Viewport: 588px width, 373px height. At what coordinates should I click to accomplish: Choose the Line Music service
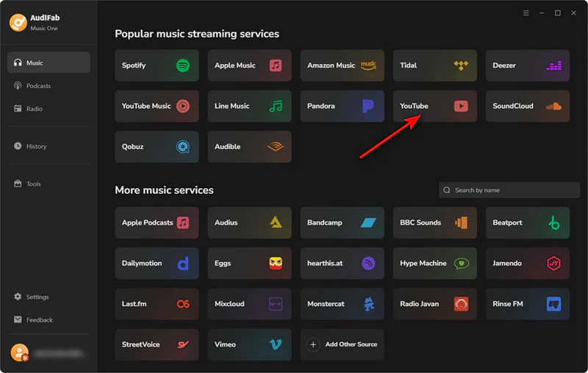[249, 106]
